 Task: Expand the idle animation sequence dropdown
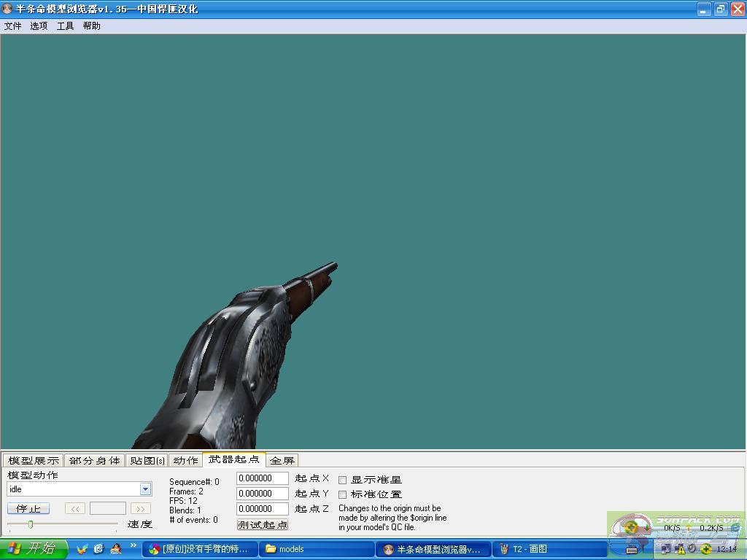coord(145,489)
